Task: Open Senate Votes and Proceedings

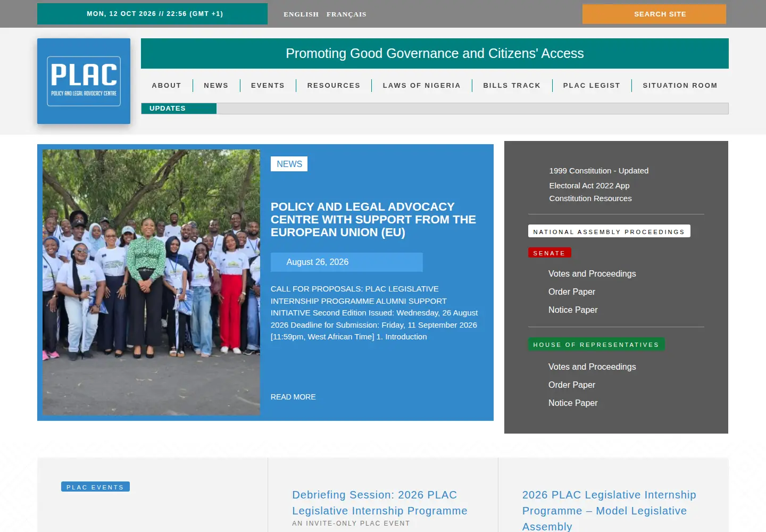Action: point(592,273)
